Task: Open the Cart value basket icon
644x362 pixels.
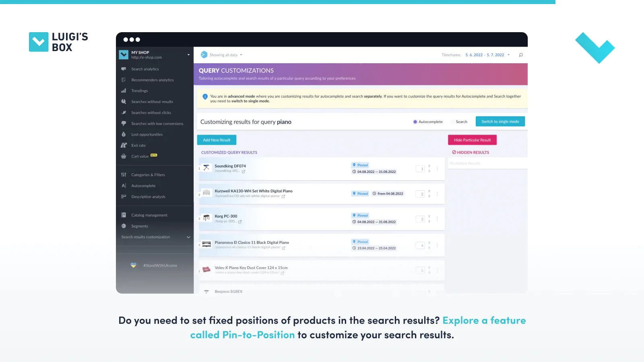Action: 124,156
